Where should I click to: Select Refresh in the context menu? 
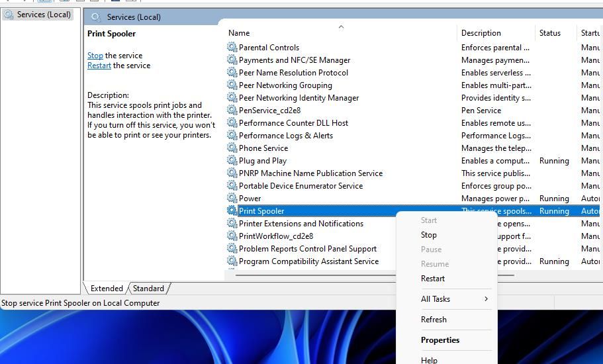(x=434, y=320)
